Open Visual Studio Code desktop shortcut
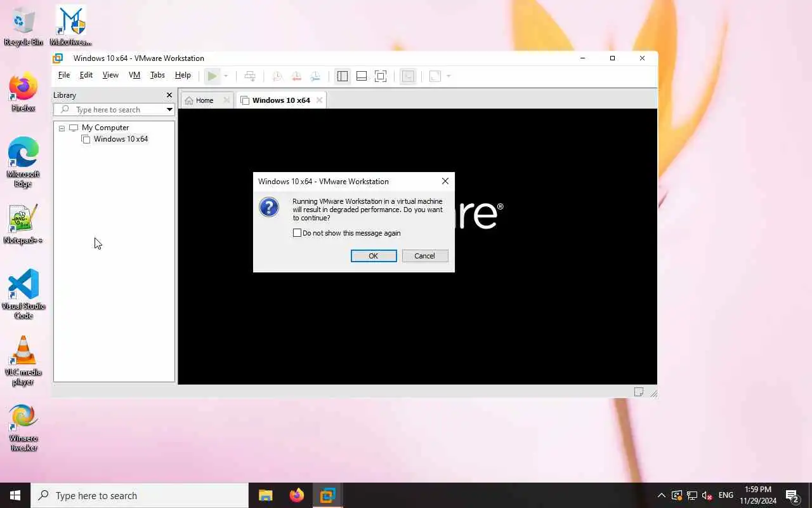812x508 pixels. tap(23, 294)
